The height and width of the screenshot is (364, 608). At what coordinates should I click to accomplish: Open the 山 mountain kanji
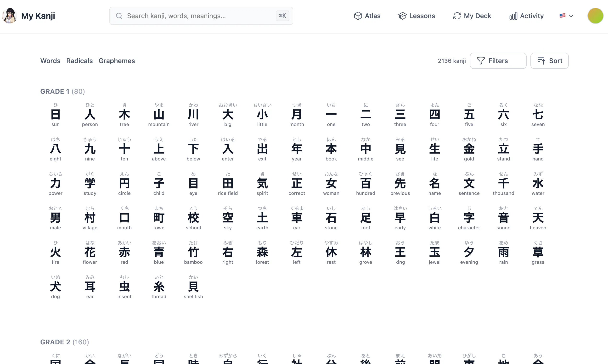(159, 115)
